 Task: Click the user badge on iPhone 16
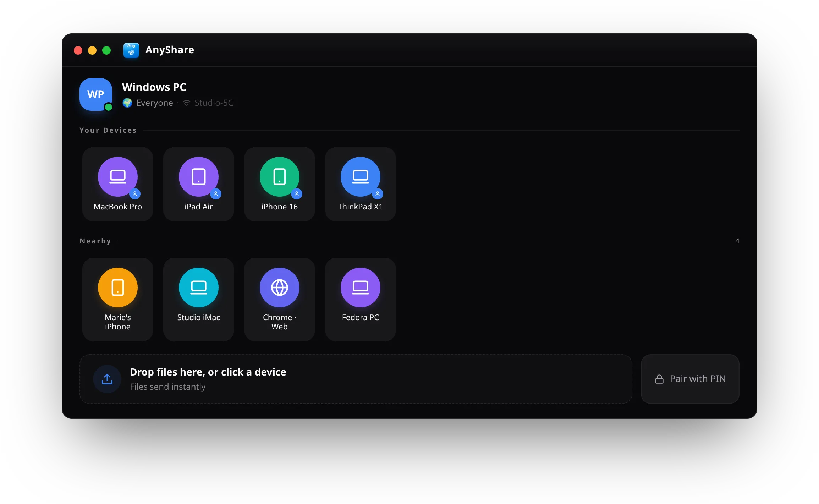pos(297,194)
